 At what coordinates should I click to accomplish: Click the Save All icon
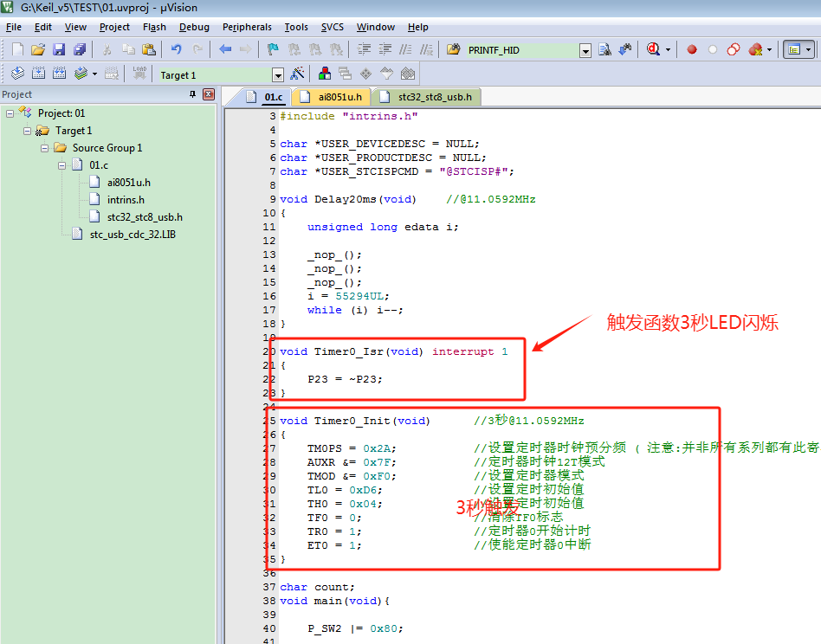click(80, 49)
